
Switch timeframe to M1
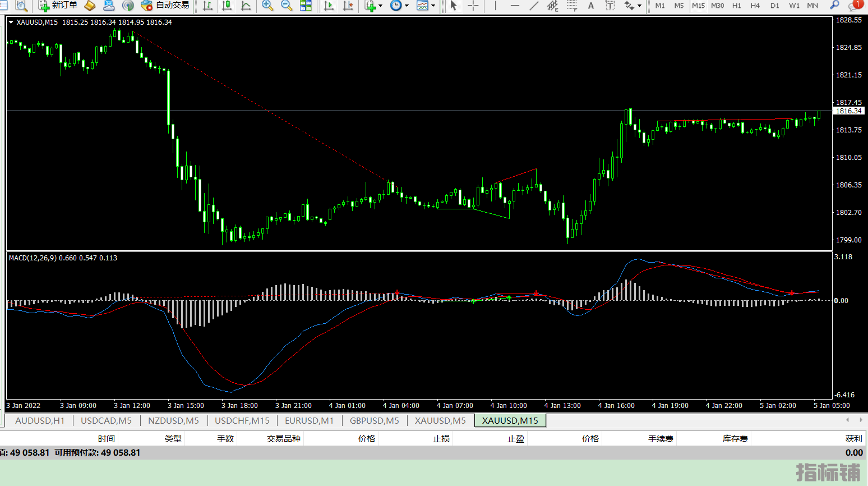[x=660, y=6]
